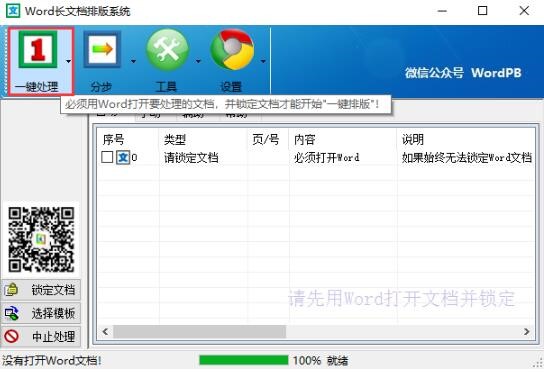Select the 如果始终无法锁定Word文档 cell
Screen dimensions: 544x372
[x=467, y=158]
